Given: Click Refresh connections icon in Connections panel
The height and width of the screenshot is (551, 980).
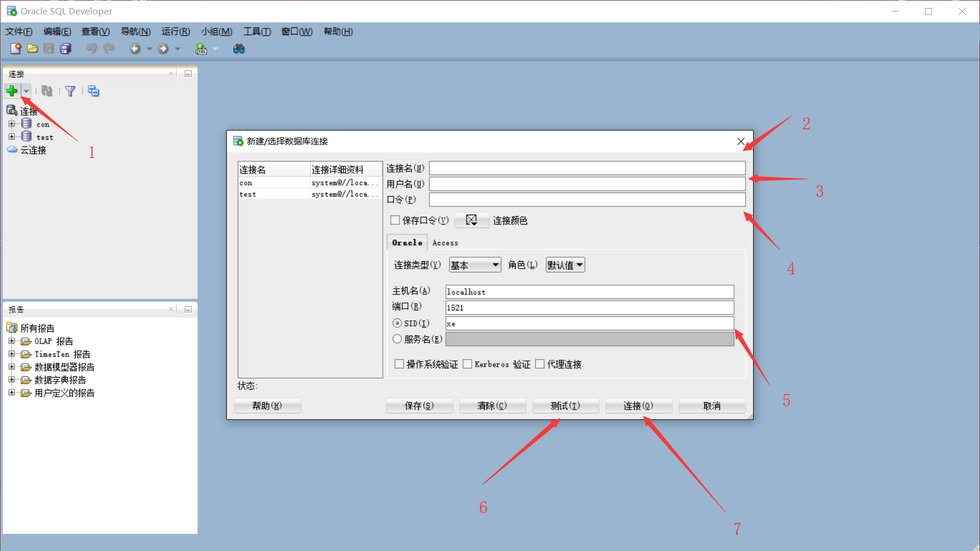Looking at the screenshot, I should coord(47,91).
